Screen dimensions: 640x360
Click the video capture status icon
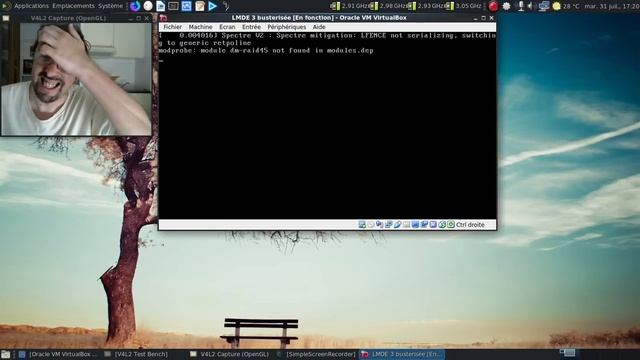click(424, 224)
